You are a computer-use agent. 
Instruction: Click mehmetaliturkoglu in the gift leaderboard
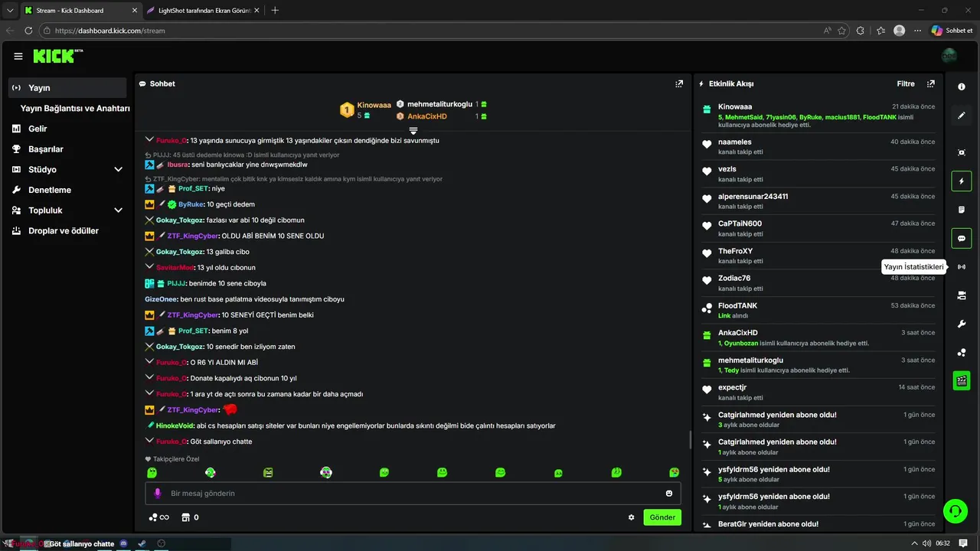click(x=439, y=104)
